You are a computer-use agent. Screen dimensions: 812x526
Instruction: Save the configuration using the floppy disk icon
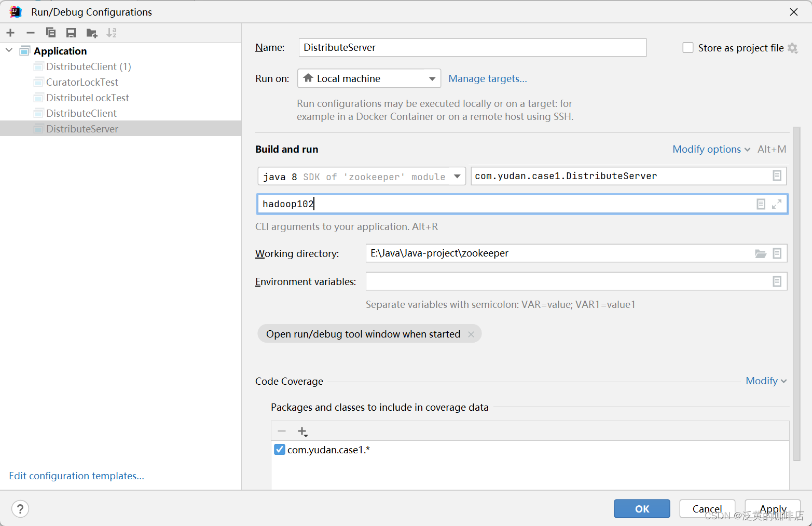point(71,33)
